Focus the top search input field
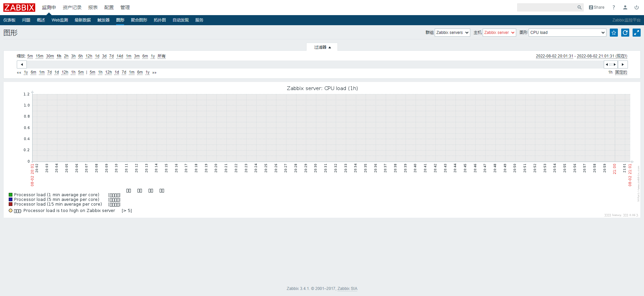Screen dimensions: 644x296 pyautogui.click(x=547, y=7)
